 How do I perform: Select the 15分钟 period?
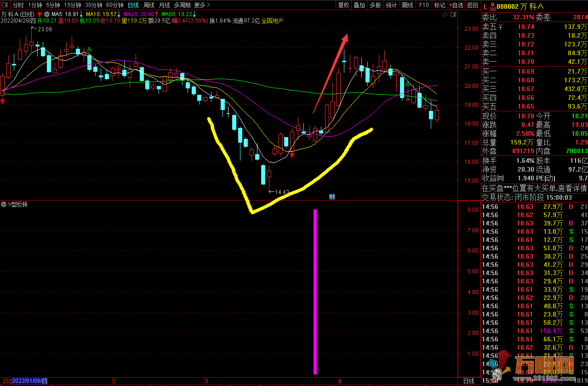coord(72,5)
